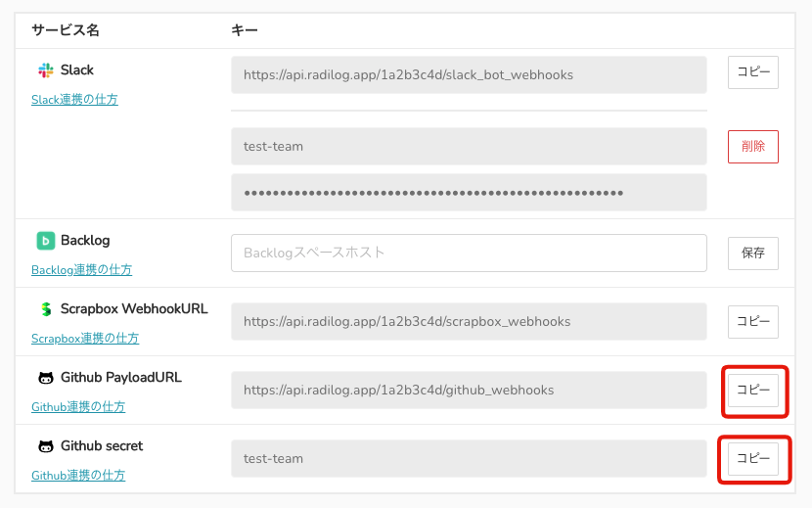Click the Scrapbox logo icon
The width and height of the screenshot is (812, 508).
[45, 309]
